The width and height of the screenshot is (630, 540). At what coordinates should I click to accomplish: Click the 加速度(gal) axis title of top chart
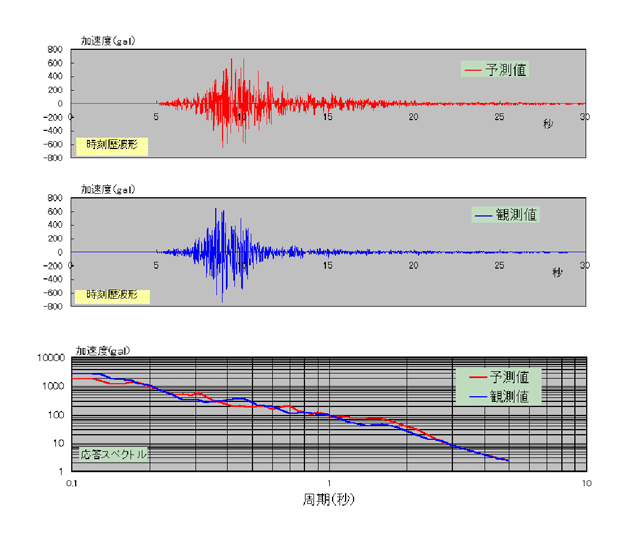tap(108, 40)
